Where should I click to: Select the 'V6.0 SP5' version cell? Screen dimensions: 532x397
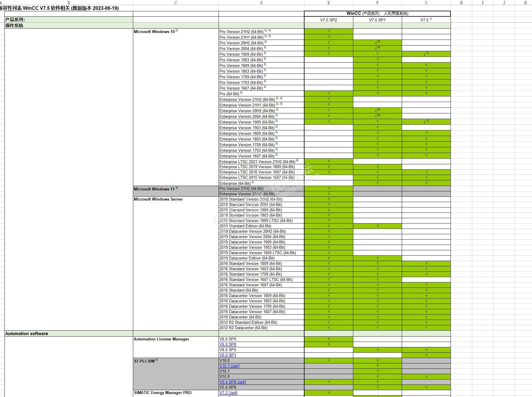pyautogui.click(x=261, y=350)
